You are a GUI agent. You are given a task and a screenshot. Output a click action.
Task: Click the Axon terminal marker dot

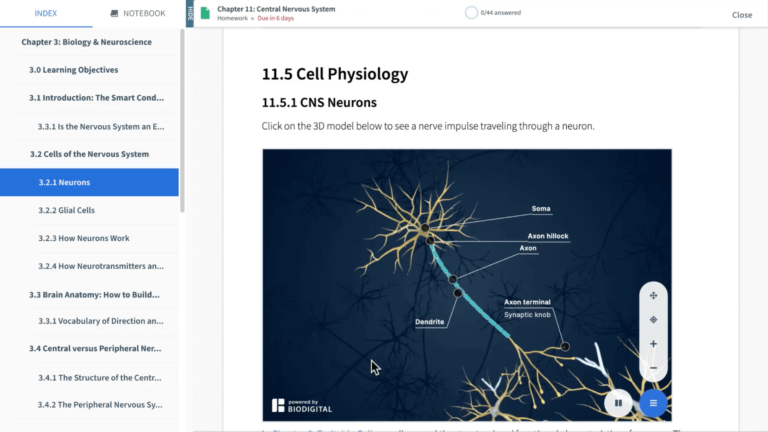[x=565, y=346]
